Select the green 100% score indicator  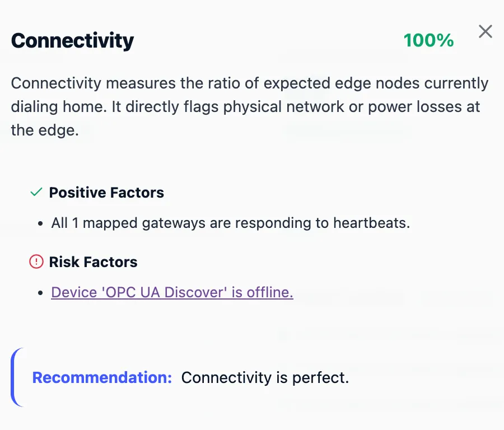click(428, 40)
